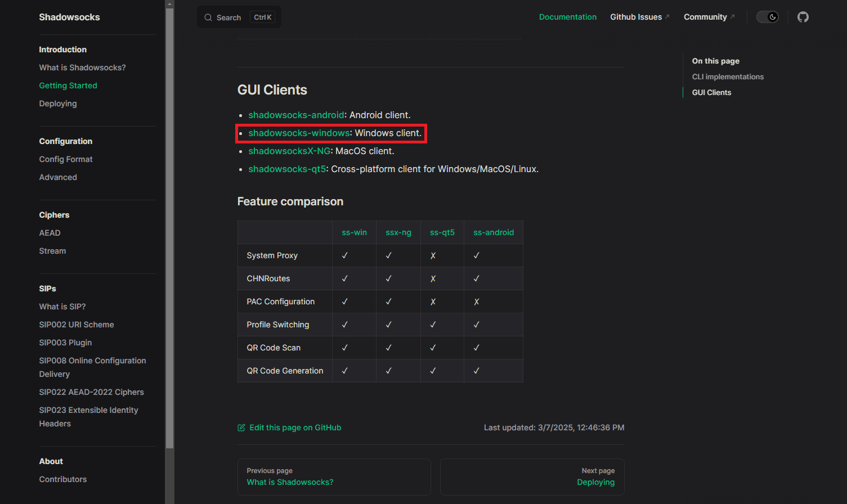Select Getting Started in the sidebar

[x=68, y=85]
